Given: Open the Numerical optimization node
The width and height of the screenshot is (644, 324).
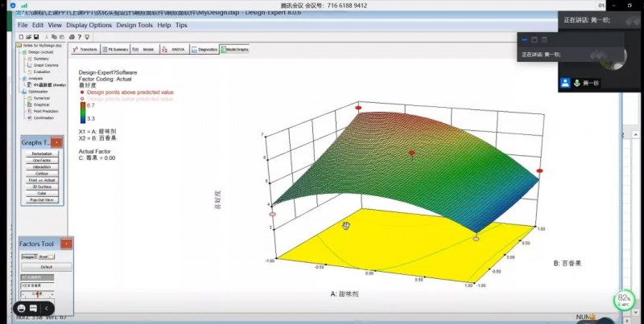Looking at the screenshot, I should tap(43, 98).
